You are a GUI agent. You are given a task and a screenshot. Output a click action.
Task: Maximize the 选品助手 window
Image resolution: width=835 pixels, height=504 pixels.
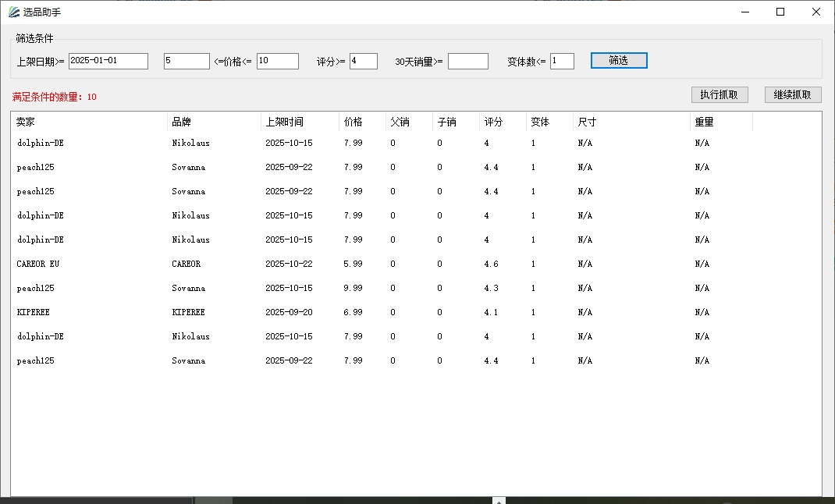[780, 12]
